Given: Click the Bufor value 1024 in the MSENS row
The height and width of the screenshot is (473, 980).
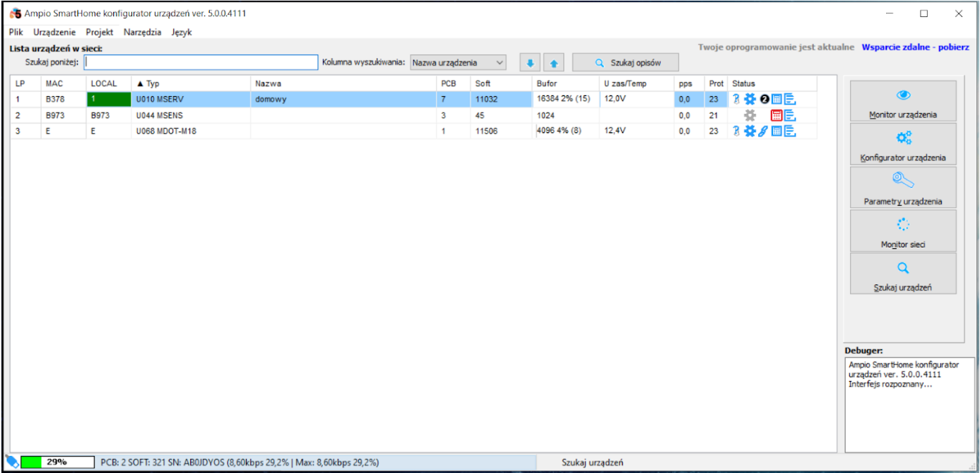Looking at the screenshot, I should coord(545,115).
